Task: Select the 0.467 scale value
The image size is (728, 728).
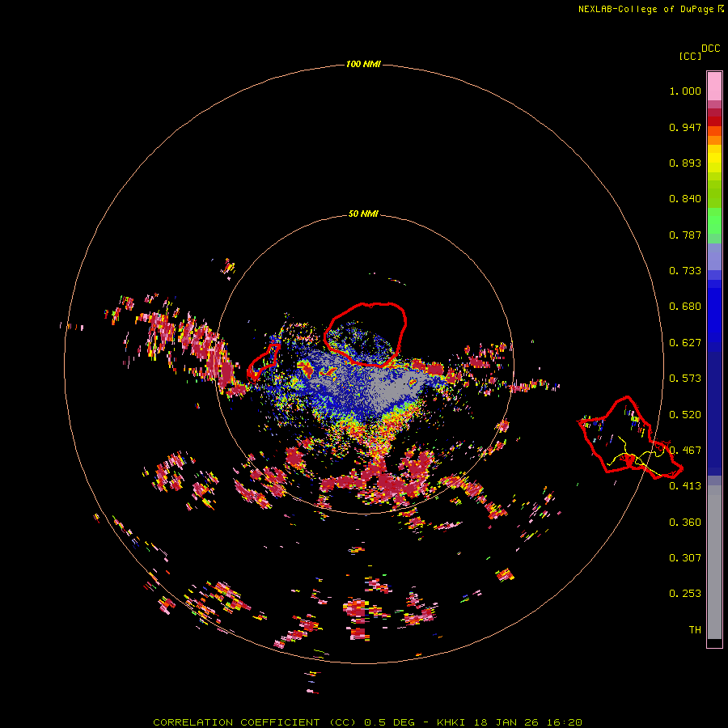Action: point(685,451)
